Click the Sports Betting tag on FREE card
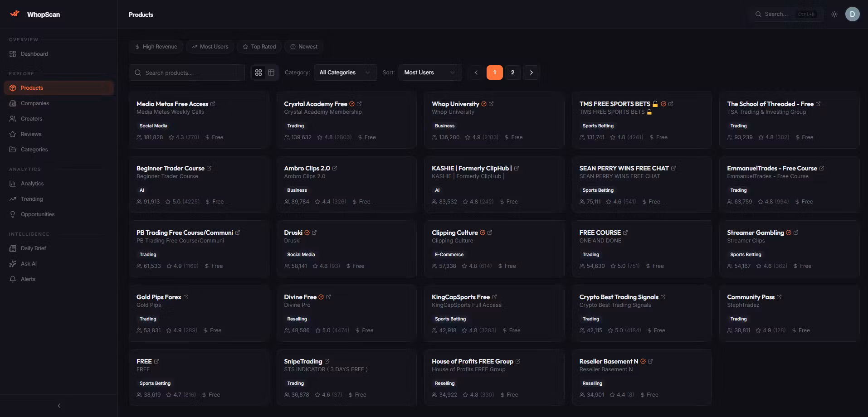This screenshot has height=417, width=868. click(155, 383)
